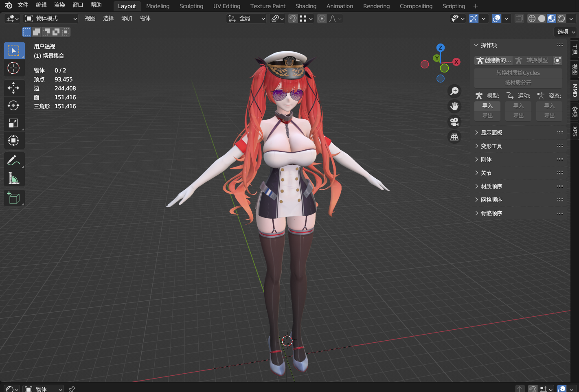Activate the 3D Cursor tool
Viewport: 579px width, 392px height.
14,68
